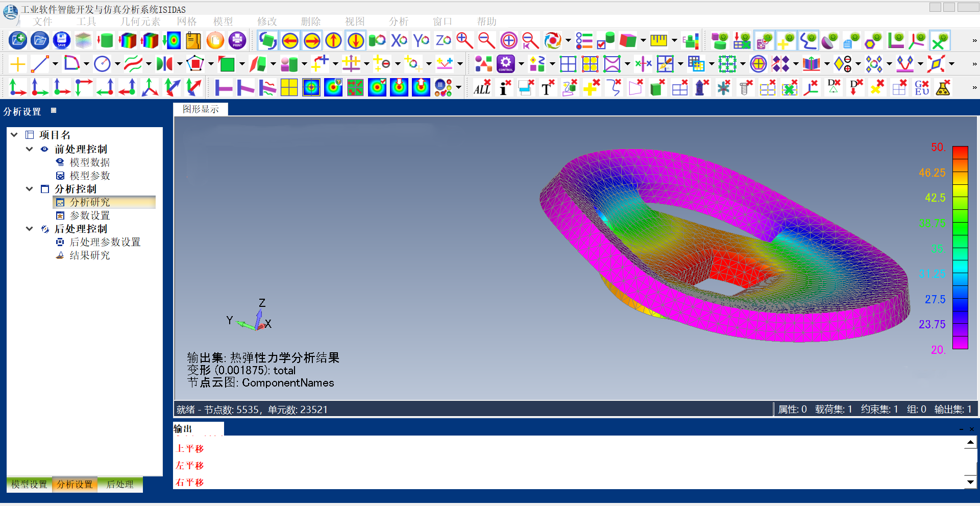Select 参数设置 under 分析控制
980x506 pixels.
(x=90, y=215)
